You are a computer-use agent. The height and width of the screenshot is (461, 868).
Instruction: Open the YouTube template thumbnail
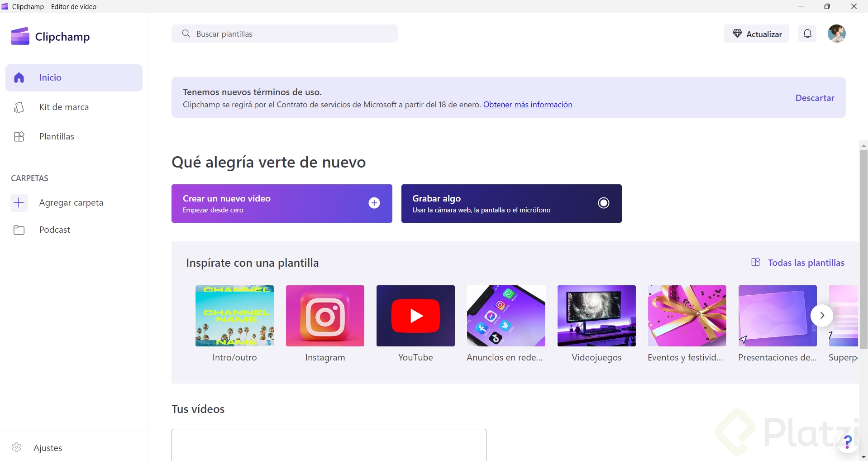[415, 316]
